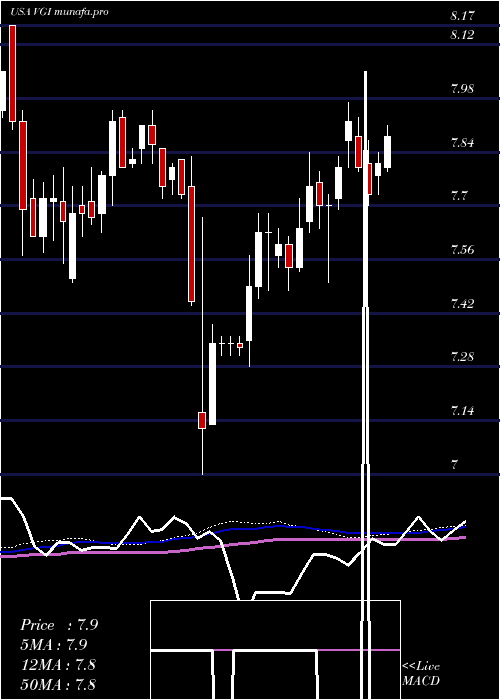Image resolution: width=500 pixels, height=700 pixels.
Task: Select the 8.17 price axis label
Action: [462, 17]
